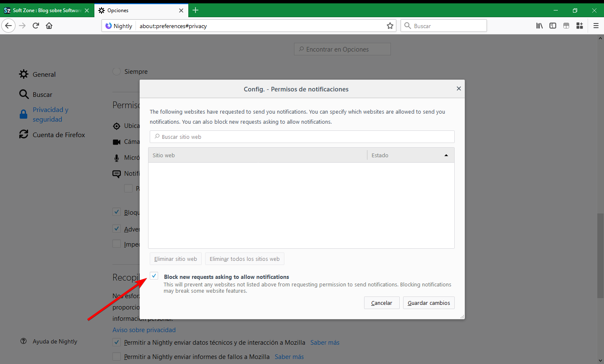
Task: Toggle the sidebar view icon
Action: pyautogui.click(x=553, y=26)
